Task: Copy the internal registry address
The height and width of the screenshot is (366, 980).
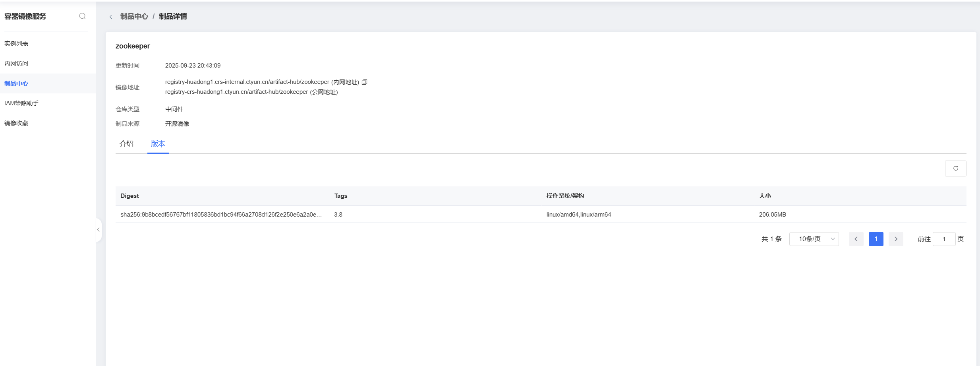Action: [364, 82]
